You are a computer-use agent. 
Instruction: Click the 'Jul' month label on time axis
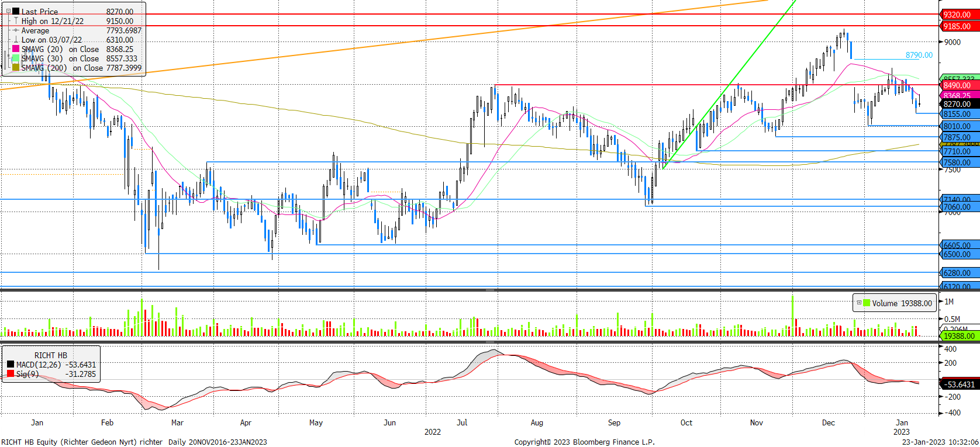tap(463, 422)
